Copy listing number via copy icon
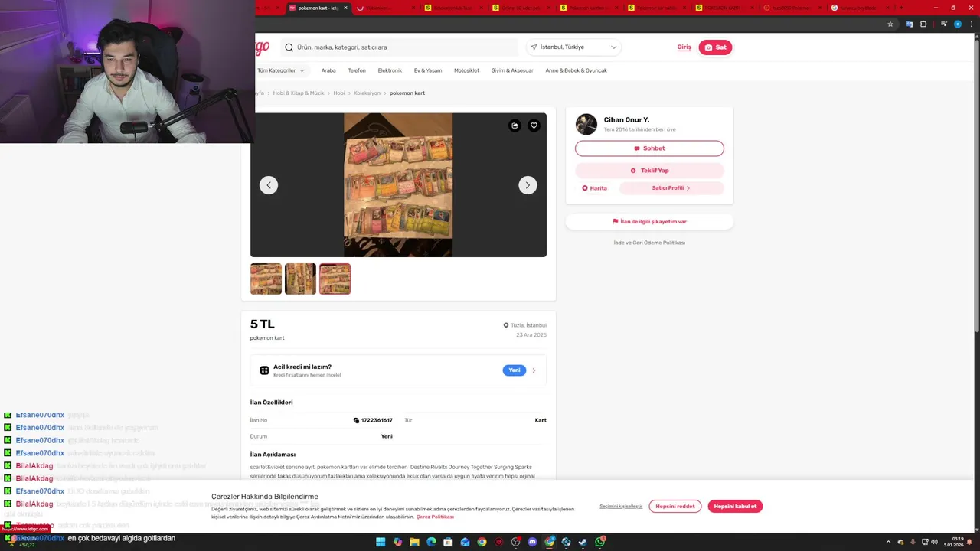The image size is (980, 551). point(356,420)
